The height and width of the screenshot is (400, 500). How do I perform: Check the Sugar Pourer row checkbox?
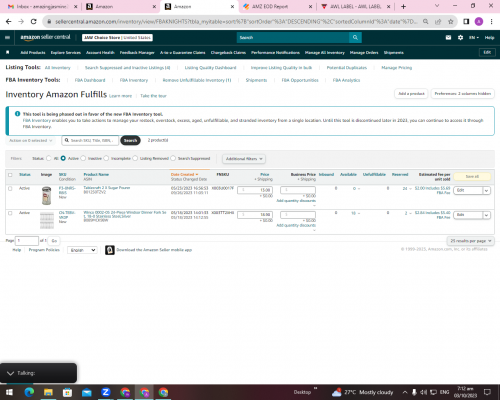click(10, 188)
